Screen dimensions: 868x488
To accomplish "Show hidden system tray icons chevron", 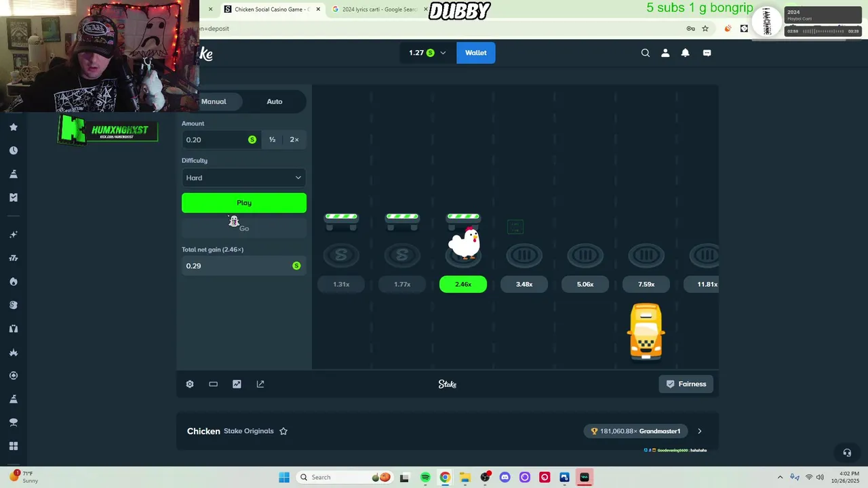I will coord(780,477).
